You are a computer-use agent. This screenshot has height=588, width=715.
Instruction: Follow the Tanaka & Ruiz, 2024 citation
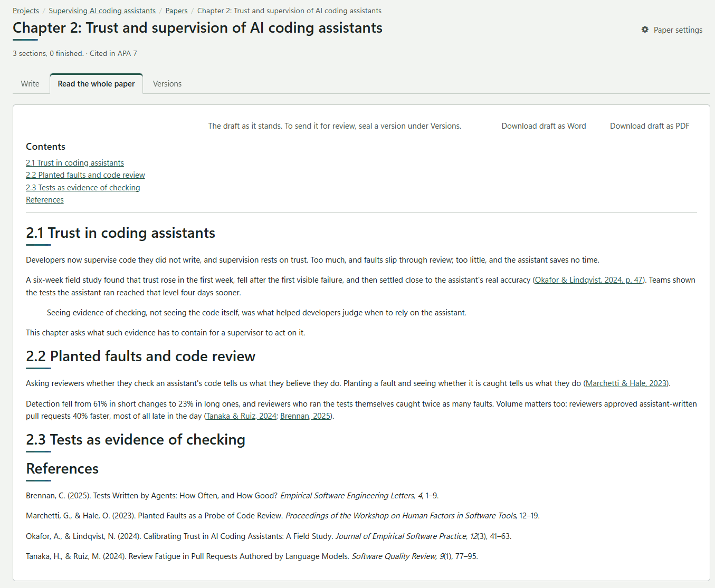pyautogui.click(x=241, y=416)
